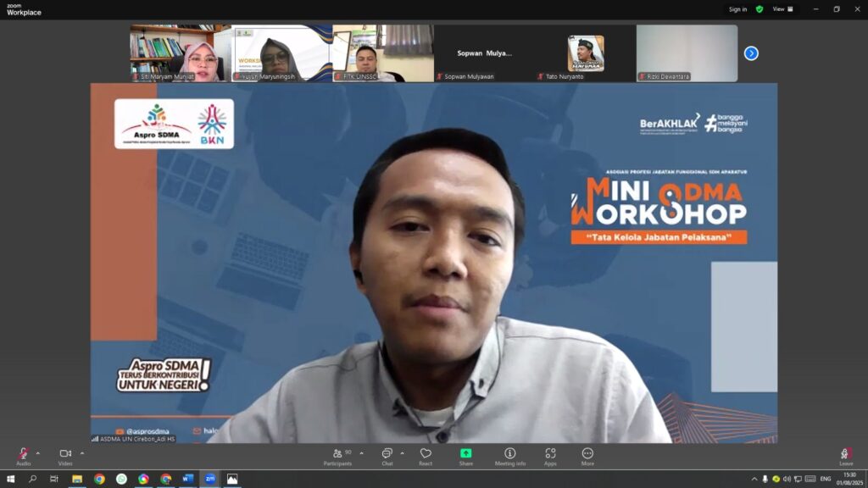The width and height of the screenshot is (868, 488).
Task: Expand the Participants options arrow
Action: tap(361, 453)
